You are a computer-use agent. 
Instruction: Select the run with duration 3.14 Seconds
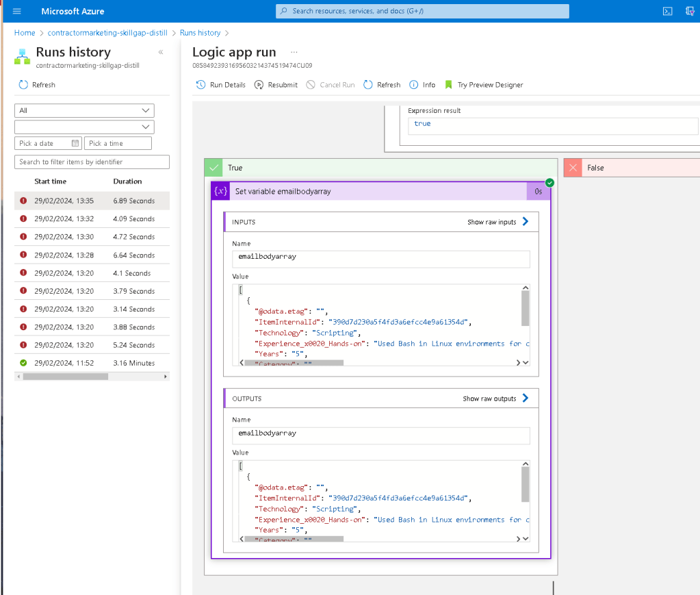(92, 309)
